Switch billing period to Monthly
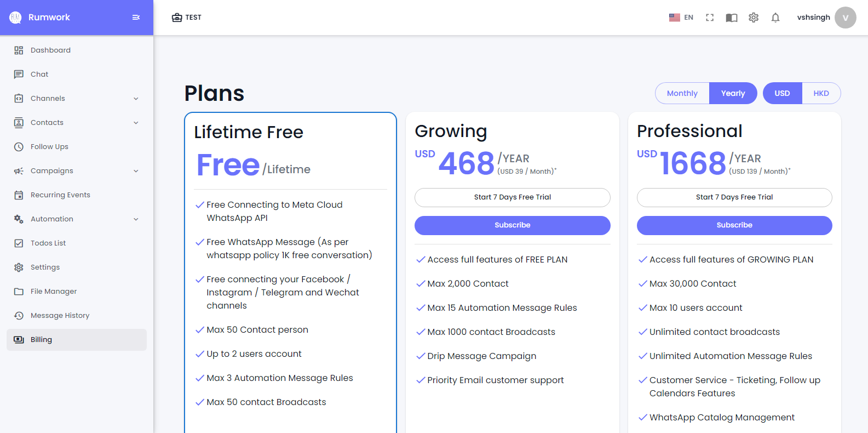The height and width of the screenshot is (433, 868). coord(682,93)
